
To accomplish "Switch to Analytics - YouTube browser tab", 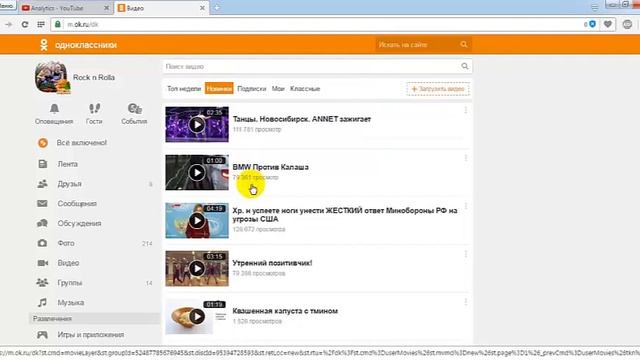I will click(x=65, y=8).
